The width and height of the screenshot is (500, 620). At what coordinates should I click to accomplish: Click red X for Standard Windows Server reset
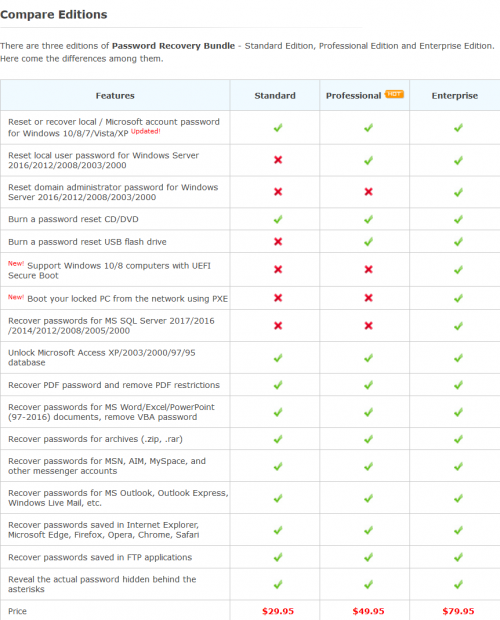[x=278, y=160]
